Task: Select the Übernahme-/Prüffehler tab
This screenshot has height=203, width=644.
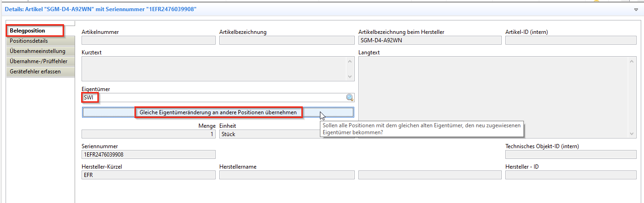Action: click(x=38, y=61)
